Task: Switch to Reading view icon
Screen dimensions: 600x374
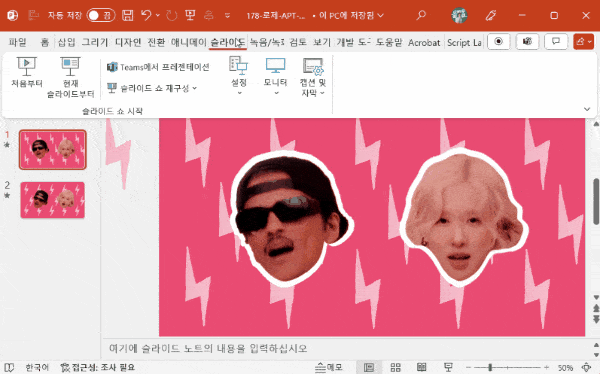Action: coord(422,367)
